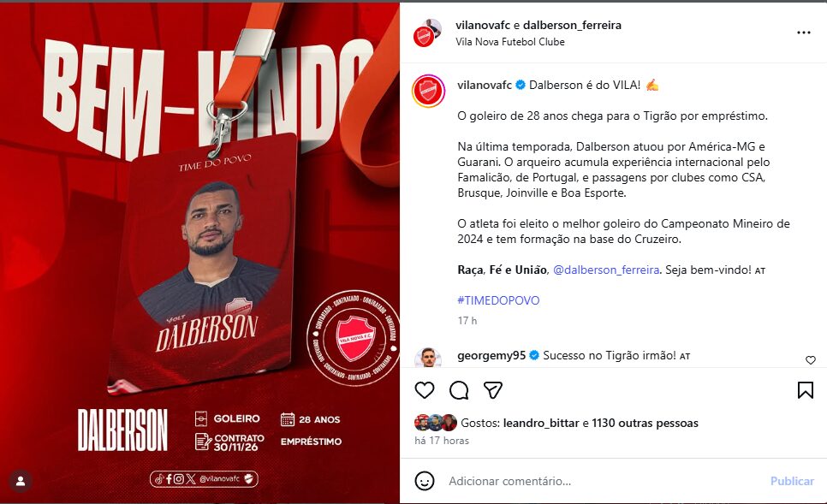Click the Vila Nova Futebol Clube location

pos(510,42)
